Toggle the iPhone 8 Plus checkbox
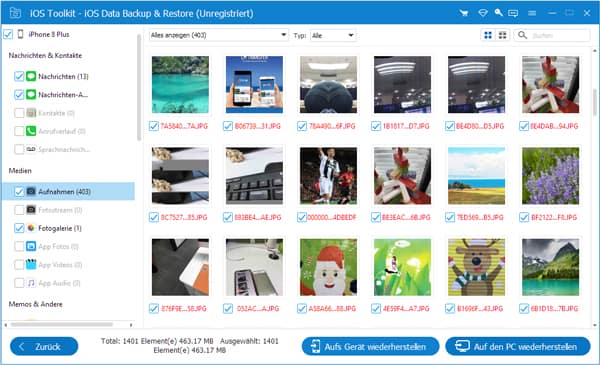The image size is (600, 365). 8,34
